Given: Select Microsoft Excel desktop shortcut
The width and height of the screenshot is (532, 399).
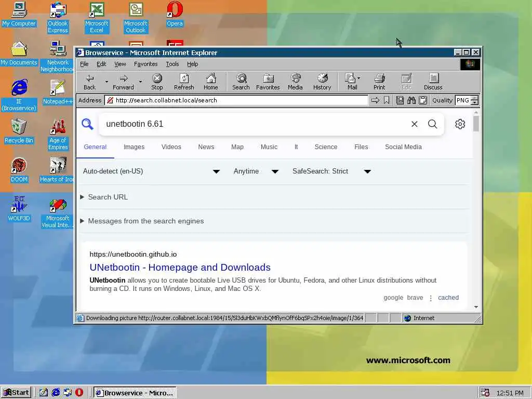Looking at the screenshot, I should pyautogui.click(x=97, y=17).
